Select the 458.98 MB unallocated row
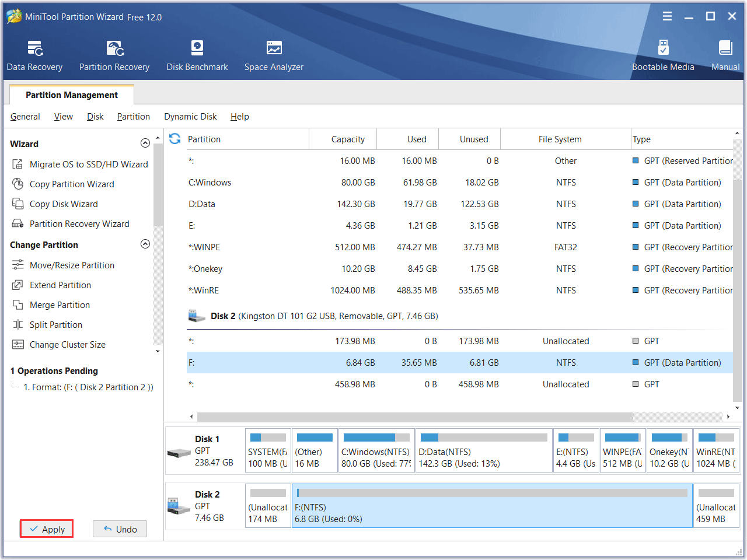Screen dimensions: 747x560 [x=460, y=384]
